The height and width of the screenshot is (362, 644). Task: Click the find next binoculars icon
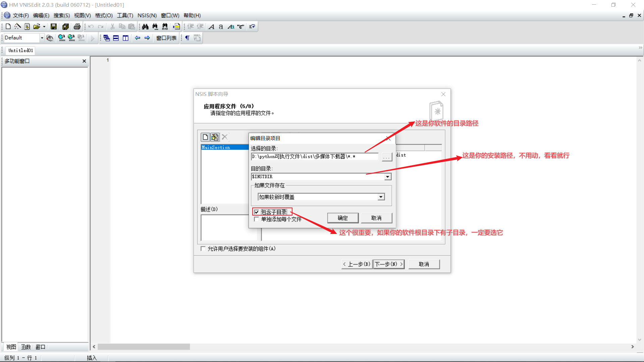pyautogui.click(x=155, y=26)
